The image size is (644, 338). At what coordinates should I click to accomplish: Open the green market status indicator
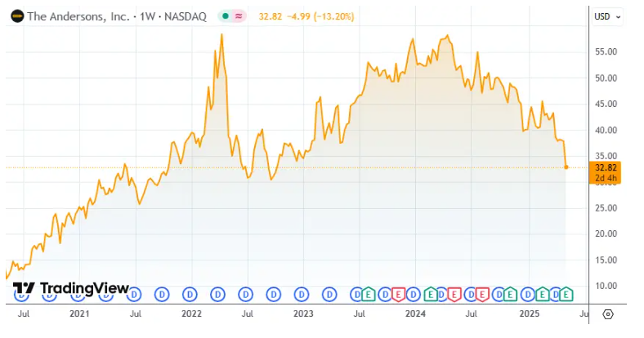coord(225,16)
